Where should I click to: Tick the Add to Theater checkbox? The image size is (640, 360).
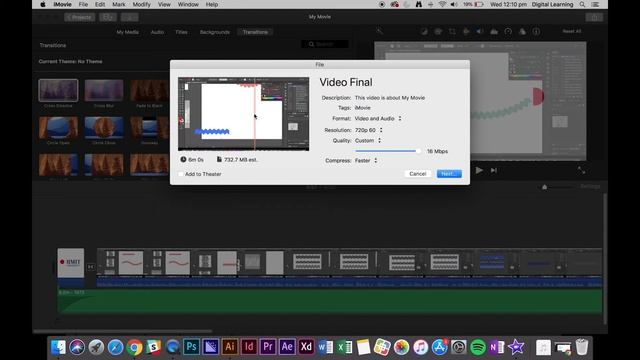click(181, 174)
